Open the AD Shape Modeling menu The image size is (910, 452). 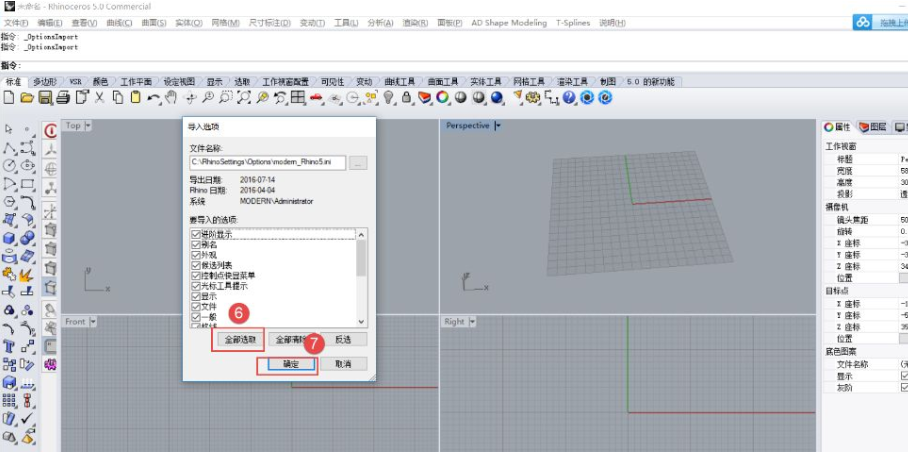509,23
